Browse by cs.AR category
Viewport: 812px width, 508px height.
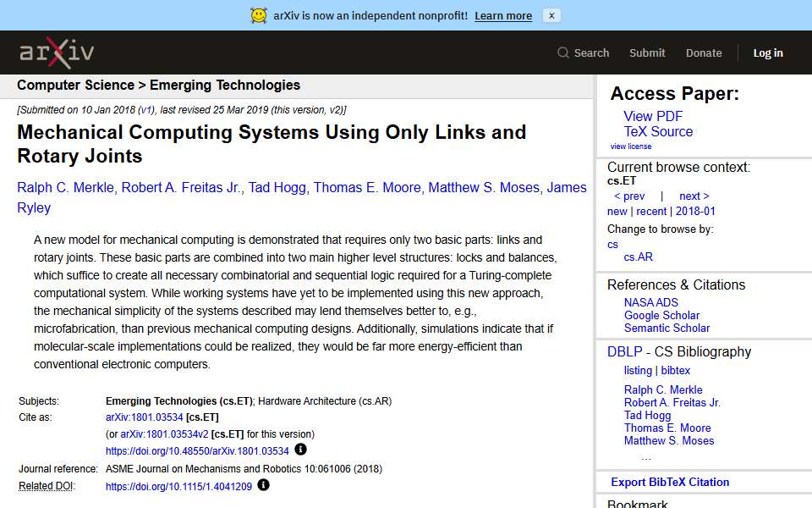pyautogui.click(x=638, y=257)
